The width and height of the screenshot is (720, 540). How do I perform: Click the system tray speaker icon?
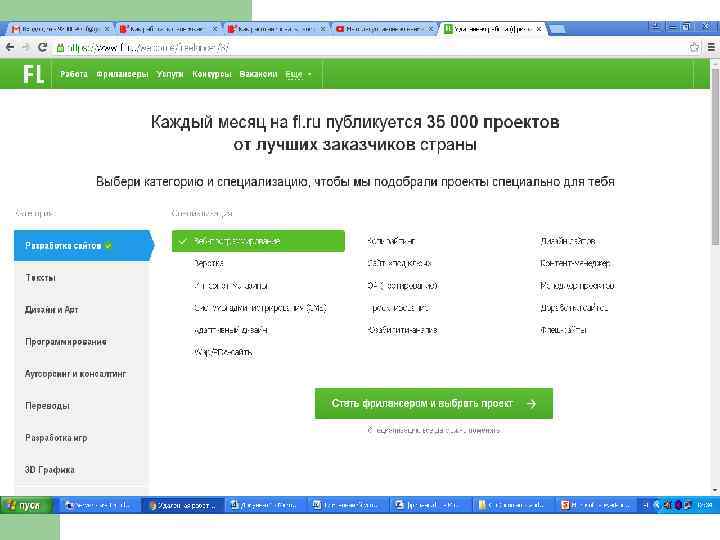pos(667,505)
